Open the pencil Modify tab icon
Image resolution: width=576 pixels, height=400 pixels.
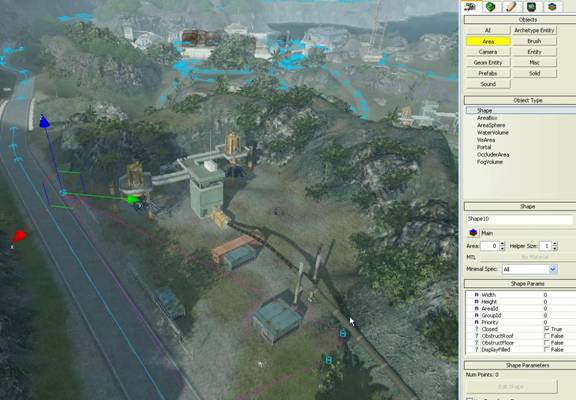coord(511,6)
